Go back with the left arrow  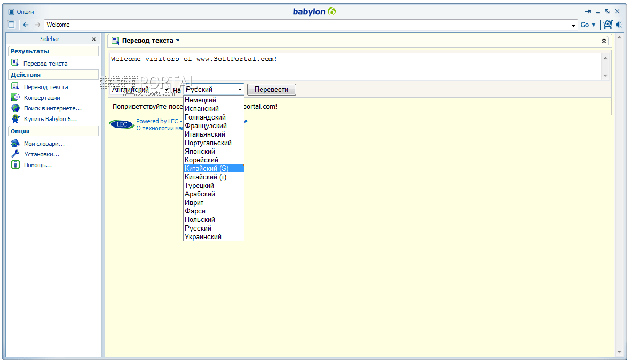point(26,25)
